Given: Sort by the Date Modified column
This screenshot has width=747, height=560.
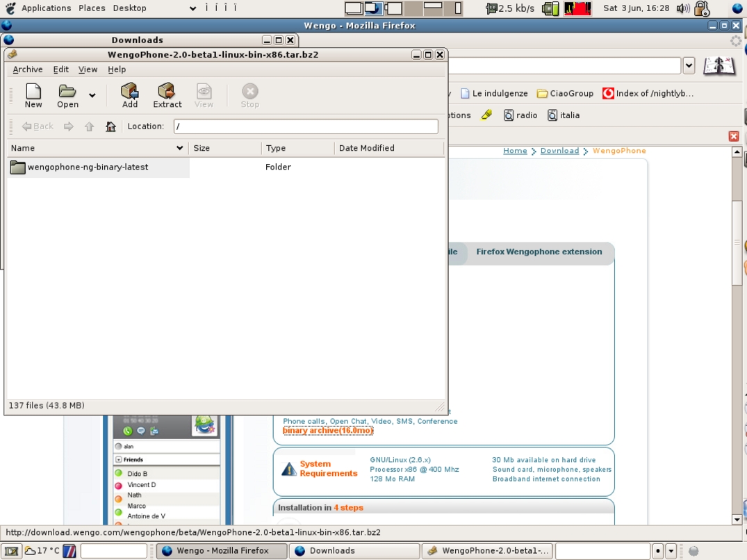Looking at the screenshot, I should [x=388, y=148].
